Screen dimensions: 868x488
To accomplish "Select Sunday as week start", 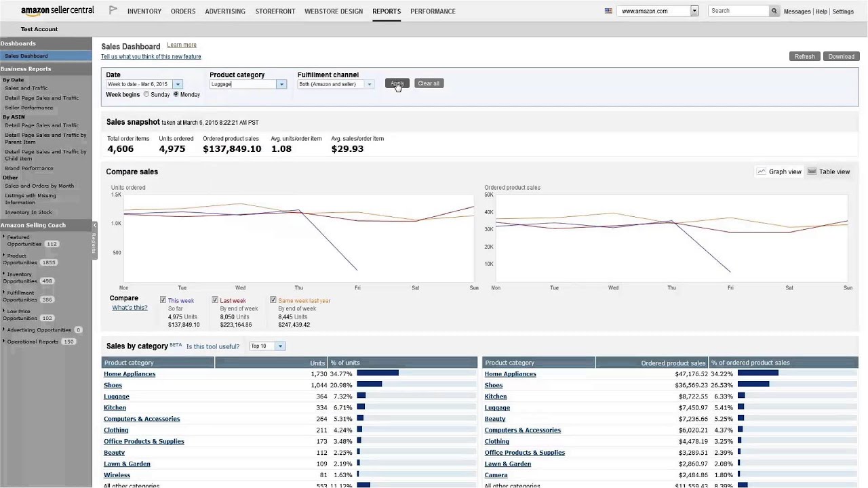I will (146, 95).
